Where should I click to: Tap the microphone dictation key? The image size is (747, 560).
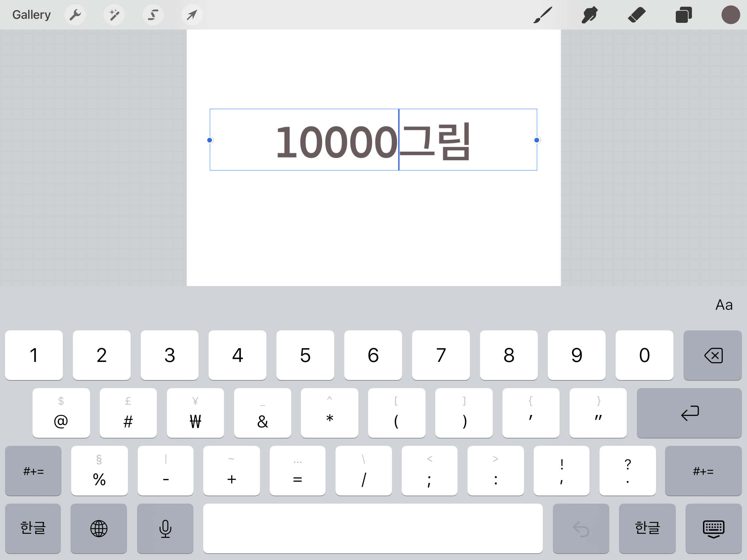tap(166, 528)
